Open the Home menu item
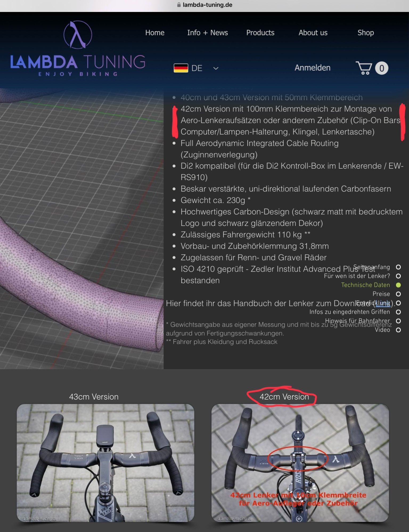Image resolution: width=409 pixels, height=532 pixels. (155, 33)
